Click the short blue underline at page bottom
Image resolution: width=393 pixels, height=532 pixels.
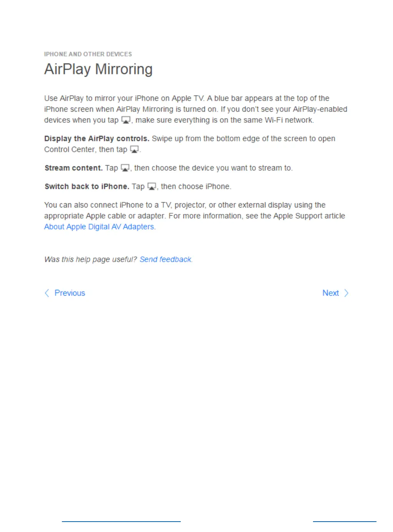(345, 522)
